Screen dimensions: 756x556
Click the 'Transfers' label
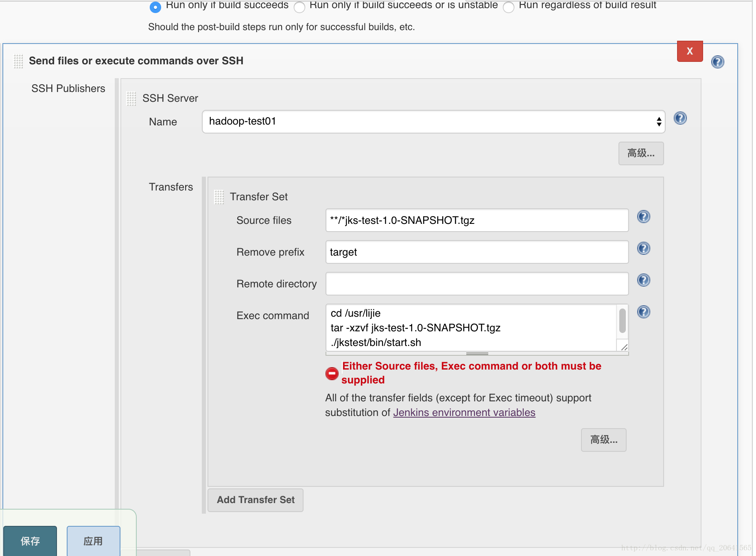coord(171,187)
